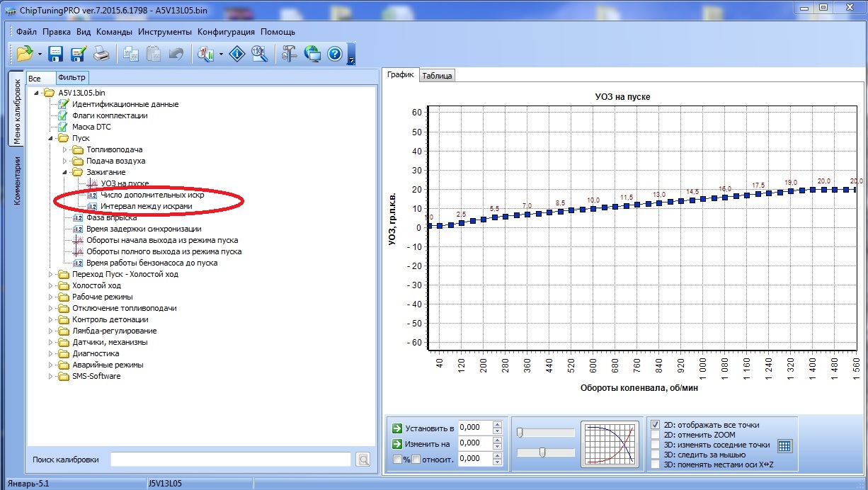Image resolution: width=868 pixels, height=490 pixels.
Task: Enable '3D: изменять соседние точки' checkbox
Action: point(656,445)
